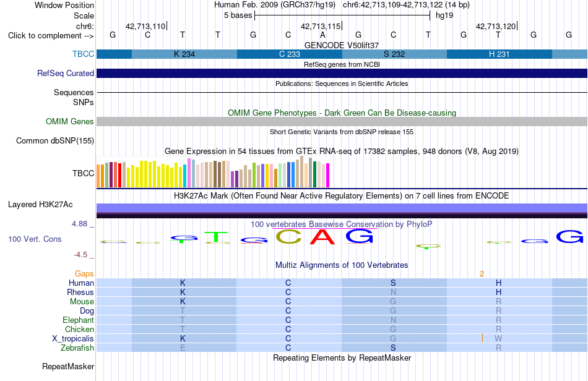Click the 42,713,110 ruler position

tap(145, 26)
